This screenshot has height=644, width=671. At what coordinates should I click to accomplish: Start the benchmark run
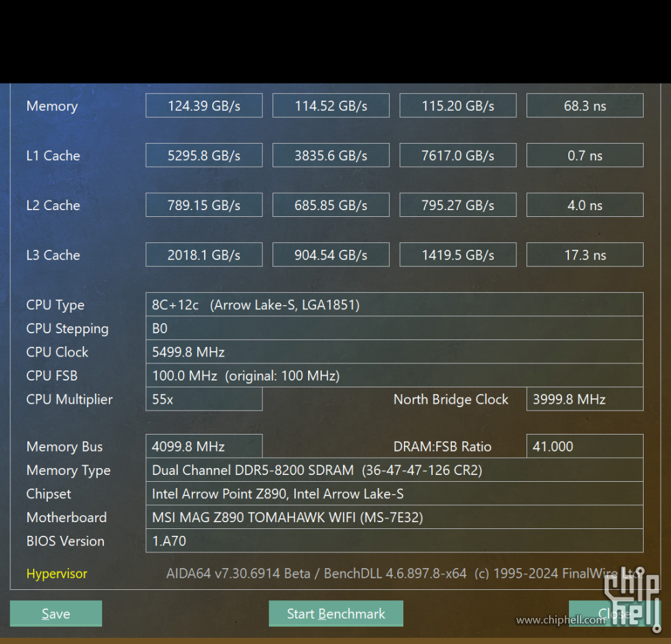pyautogui.click(x=336, y=613)
